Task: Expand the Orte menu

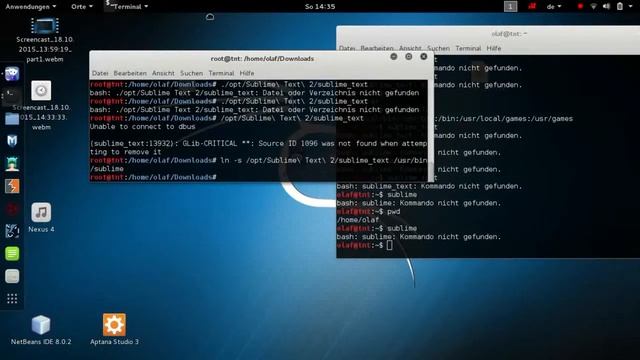Action: coord(82,7)
